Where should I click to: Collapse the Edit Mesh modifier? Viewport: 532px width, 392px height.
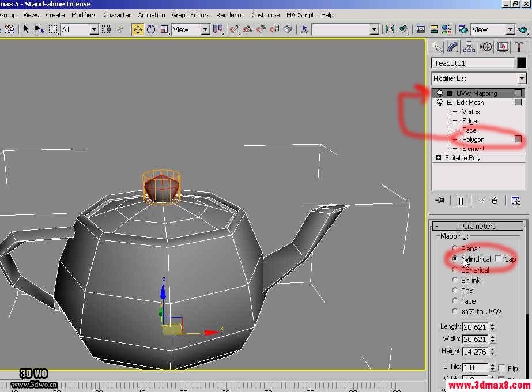pos(450,102)
